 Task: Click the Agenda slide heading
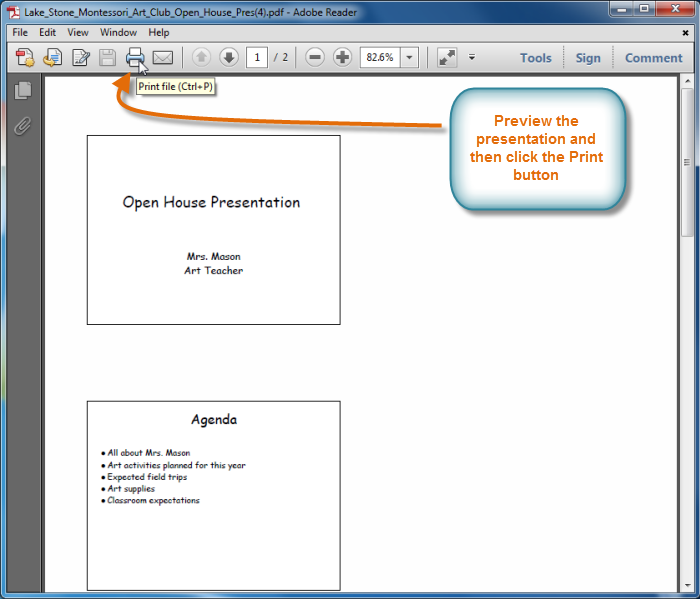pos(214,420)
